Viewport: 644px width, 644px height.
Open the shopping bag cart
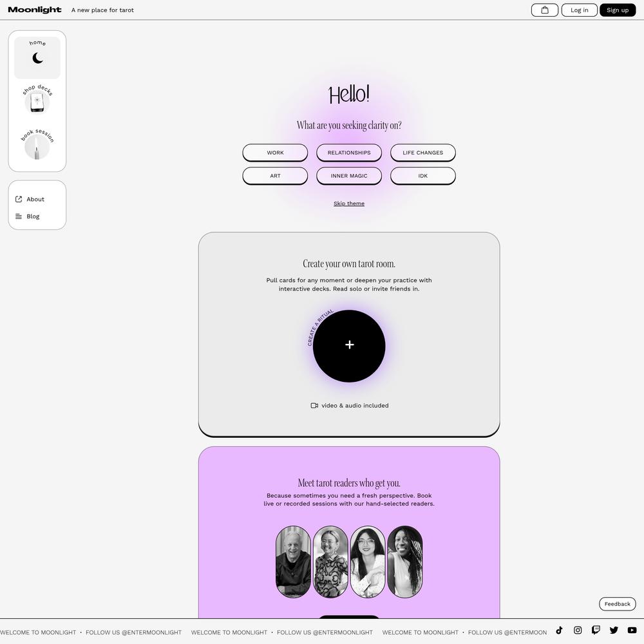point(545,10)
